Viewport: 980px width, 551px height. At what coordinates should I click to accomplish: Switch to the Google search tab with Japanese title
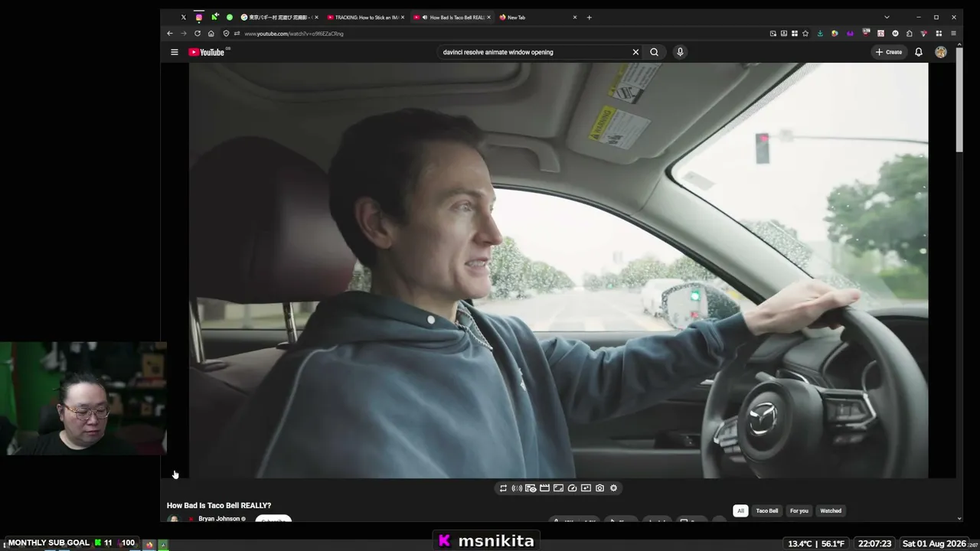click(279, 17)
